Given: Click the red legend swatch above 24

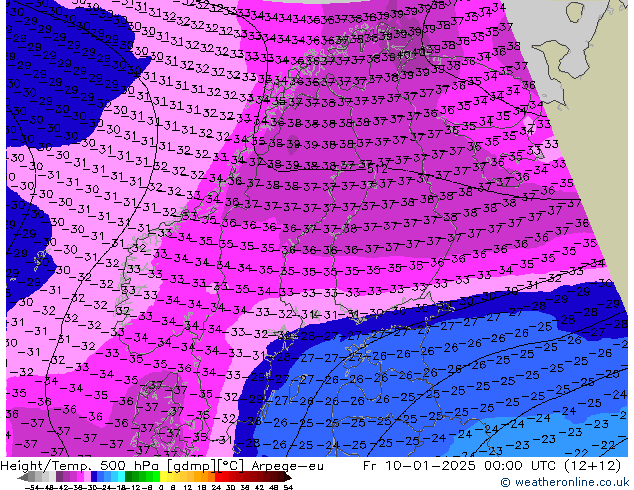Looking at the screenshot, I should [x=218, y=477].
